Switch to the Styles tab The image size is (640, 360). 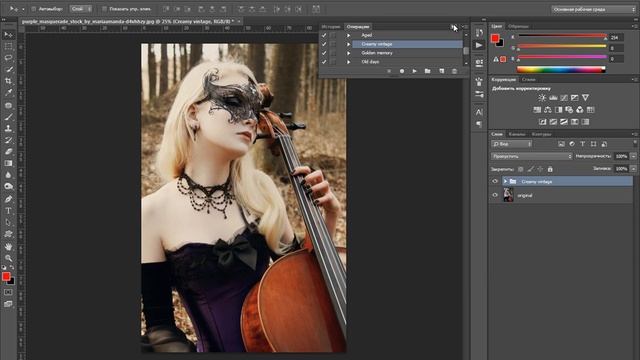click(x=528, y=80)
